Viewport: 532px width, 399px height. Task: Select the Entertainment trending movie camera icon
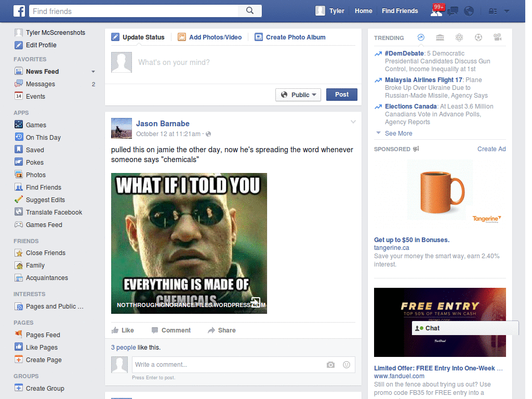497,37
